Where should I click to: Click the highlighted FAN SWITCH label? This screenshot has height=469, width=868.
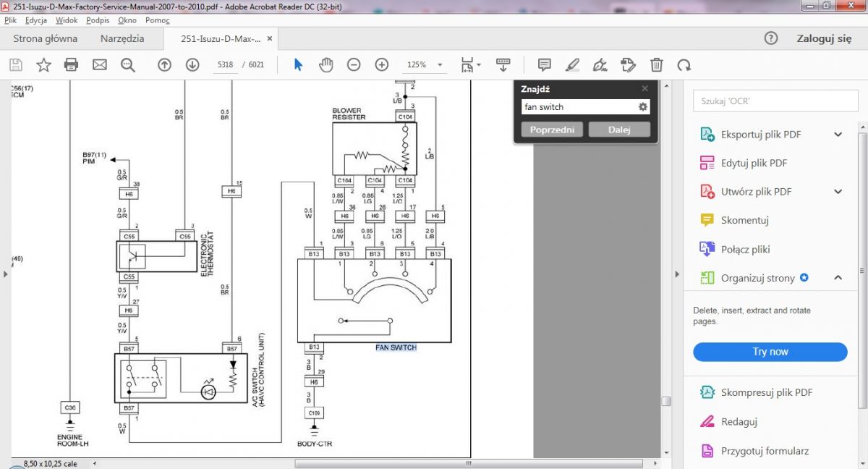[396, 348]
